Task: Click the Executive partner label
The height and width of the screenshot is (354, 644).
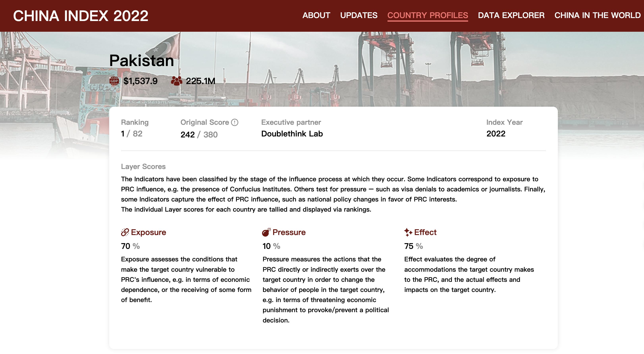Action: 291,122
